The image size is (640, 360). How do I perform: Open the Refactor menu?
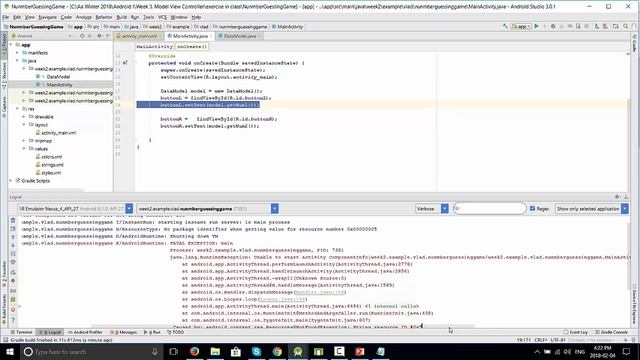(104, 17)
